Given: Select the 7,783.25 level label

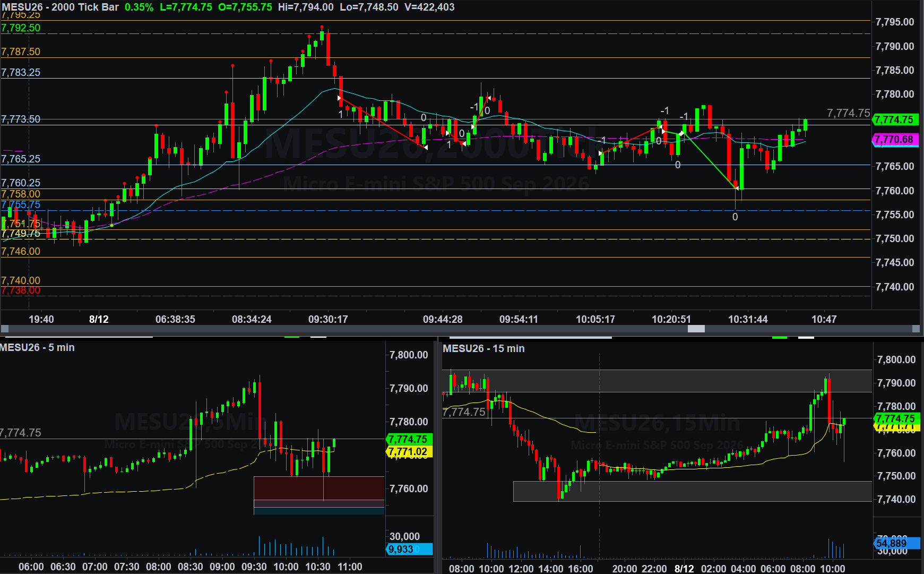Looking at the screenshot, I should pyautogui.click(x=21, y=72).
